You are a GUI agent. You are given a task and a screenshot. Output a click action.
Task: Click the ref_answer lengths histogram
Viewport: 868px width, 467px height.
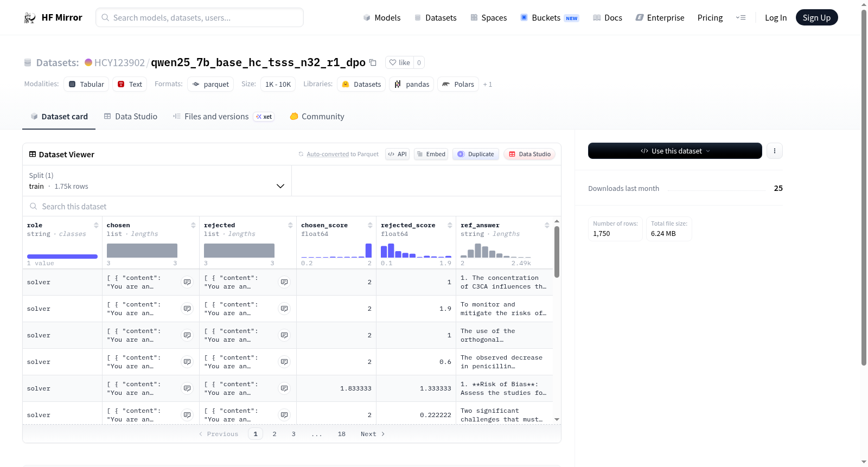pos(496,251)
